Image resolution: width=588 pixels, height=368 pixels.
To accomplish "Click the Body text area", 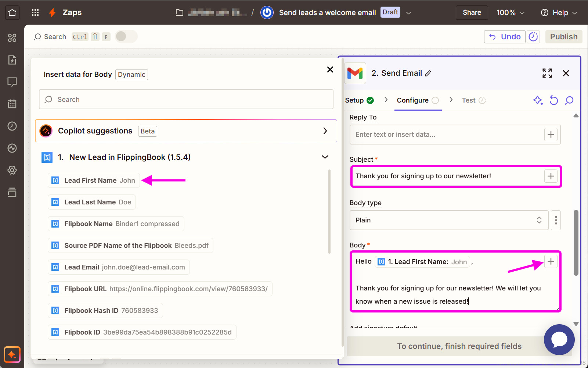I will pos(455,281).
